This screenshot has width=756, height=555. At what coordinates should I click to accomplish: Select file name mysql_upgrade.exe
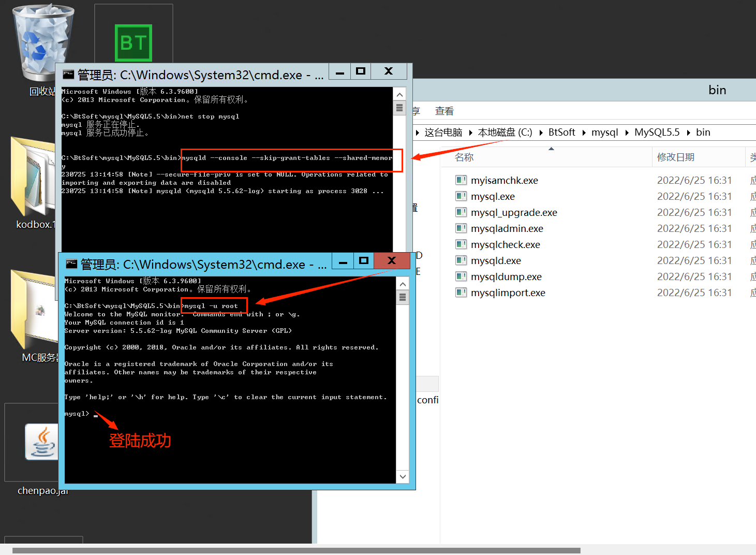click(514, 212)
